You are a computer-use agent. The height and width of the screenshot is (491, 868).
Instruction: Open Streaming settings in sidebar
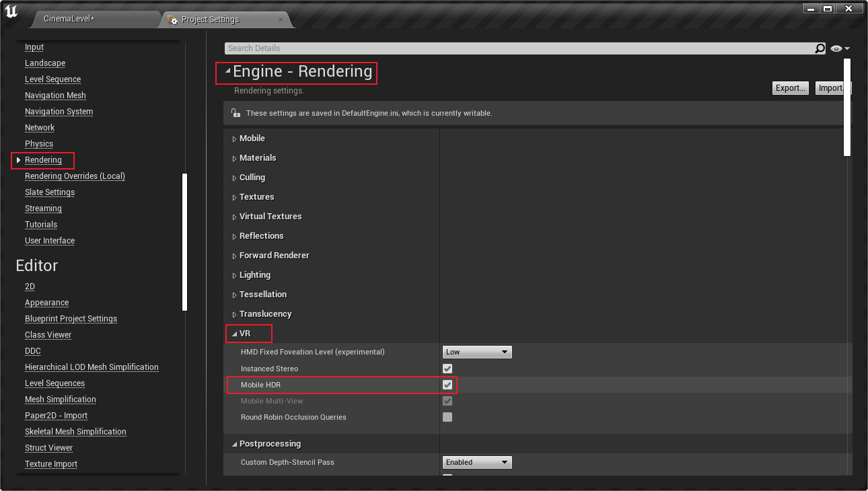(43, 209)
